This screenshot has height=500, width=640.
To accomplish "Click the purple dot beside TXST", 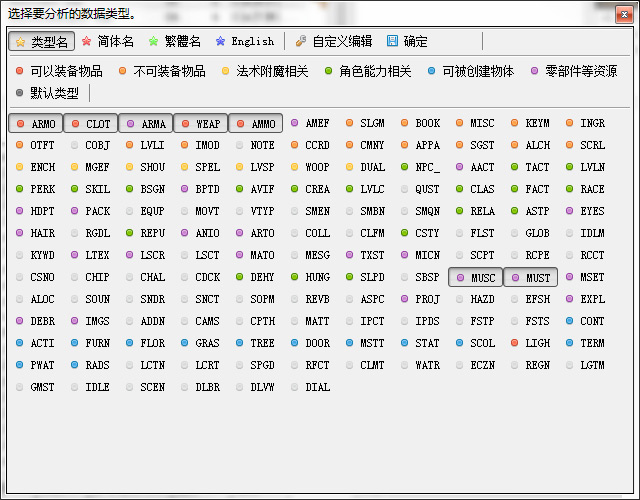I will click(x=349, y=255).
